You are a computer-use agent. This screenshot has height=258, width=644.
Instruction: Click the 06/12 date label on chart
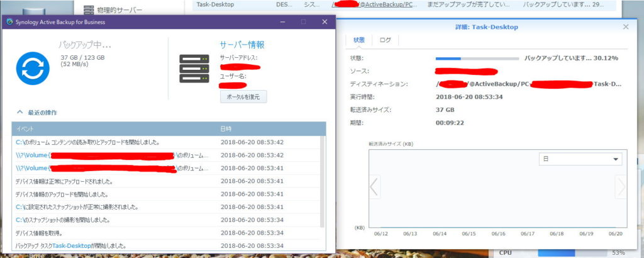(x=380, y=233)
